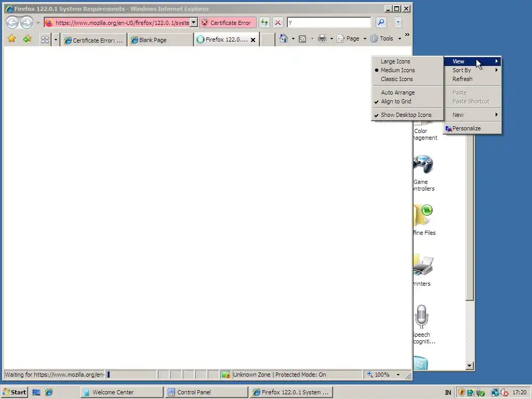Expand the New submenu

(x=472, y=115)
